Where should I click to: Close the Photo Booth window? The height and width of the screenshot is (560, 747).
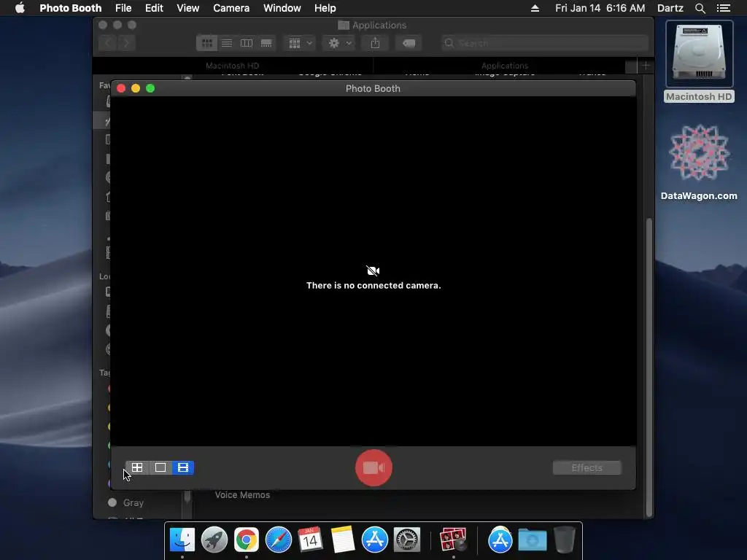click(x=121, y=88)
